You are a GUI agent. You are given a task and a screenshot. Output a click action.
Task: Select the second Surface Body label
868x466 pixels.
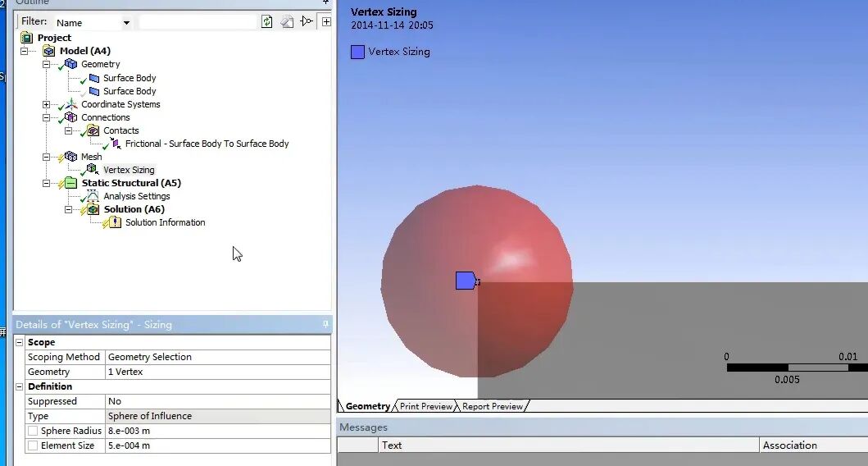[x=130, y=91]
